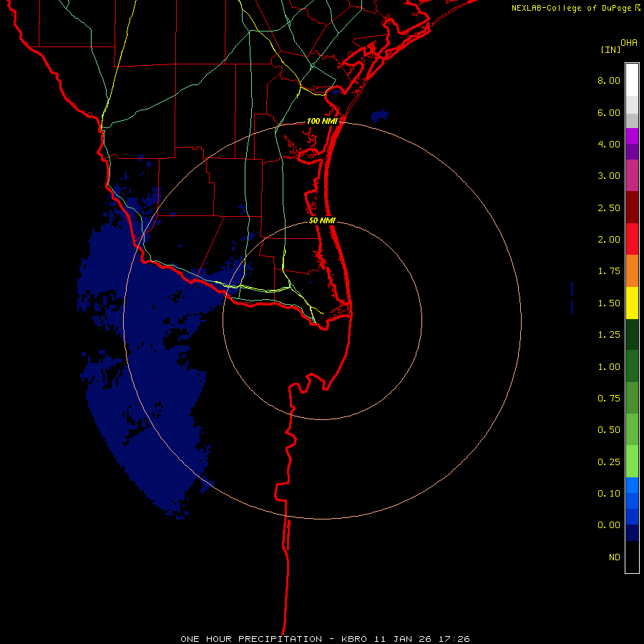Click the navy swatch below 0.00
Screen dimensions: 644x644
click(632, 532)
